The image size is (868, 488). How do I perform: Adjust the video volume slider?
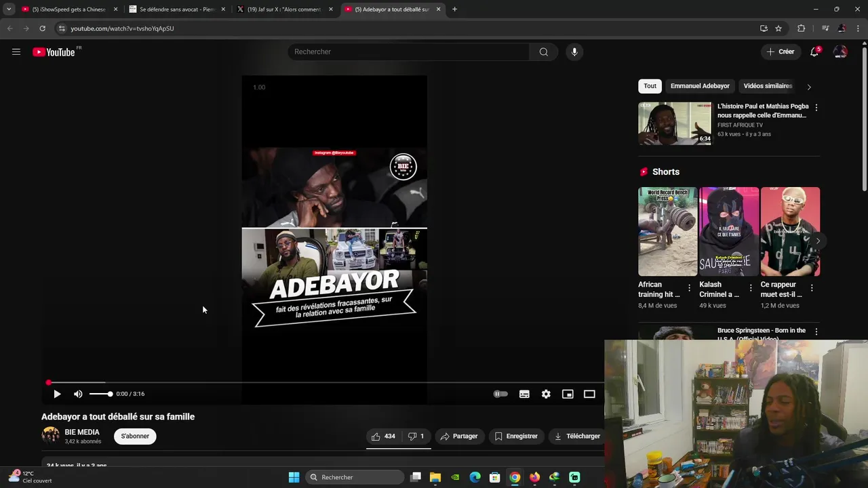point(100,394)
